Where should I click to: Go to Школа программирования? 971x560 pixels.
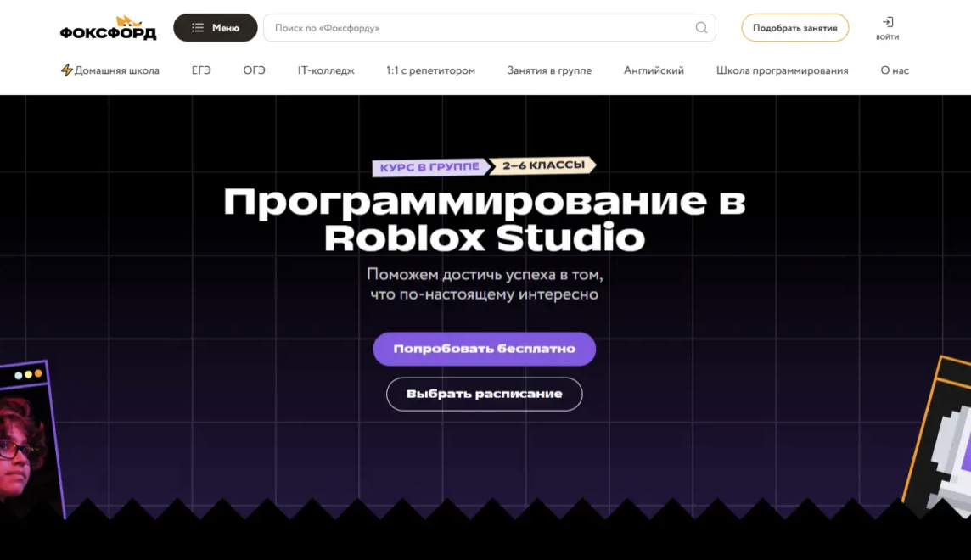point(782,70)
